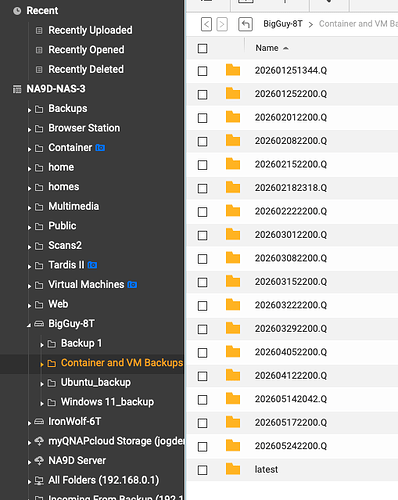Screen dimensions: 398x500
Task: Click the folder icon for 202603012200.Q
Action: click(x=233, y=234)
